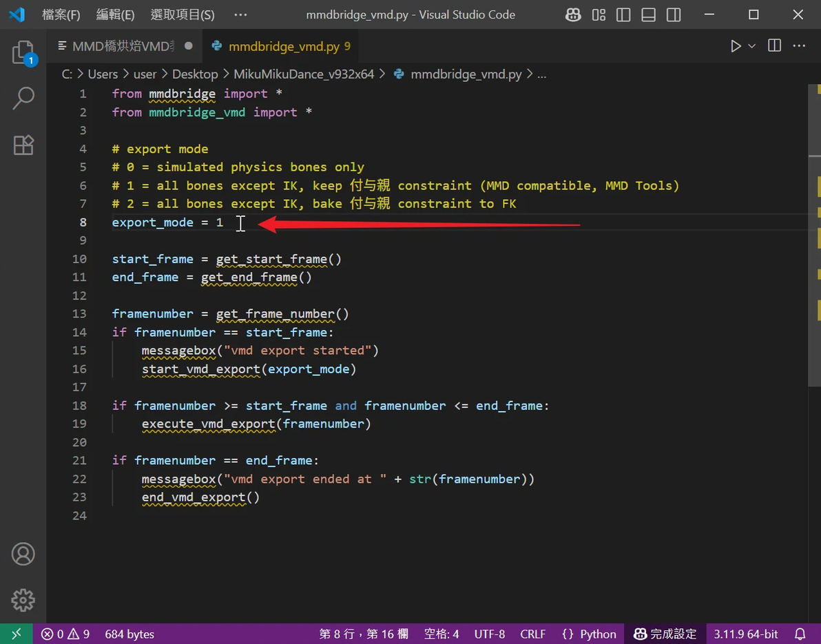Open the overflow menu ellipsis in menu bar

point(240,14)
